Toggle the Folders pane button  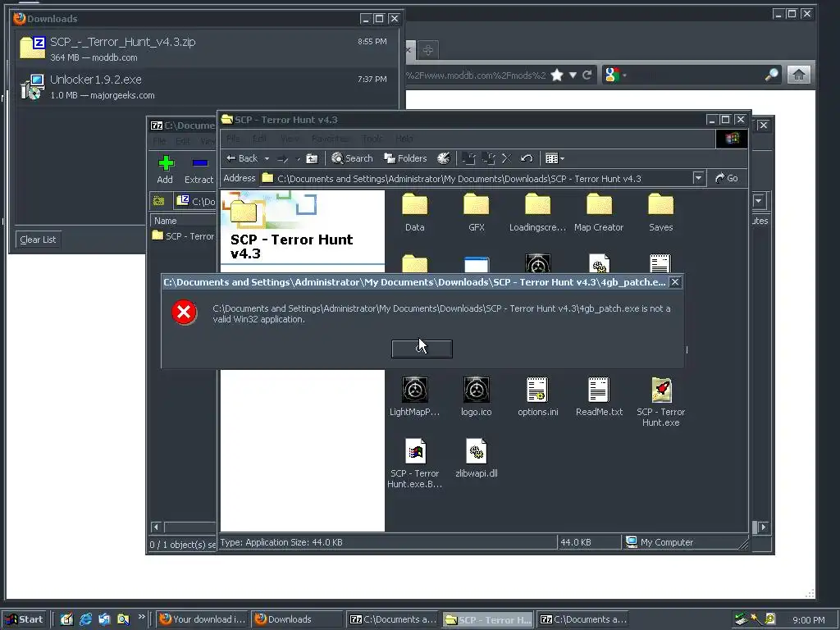pos(405,158)
